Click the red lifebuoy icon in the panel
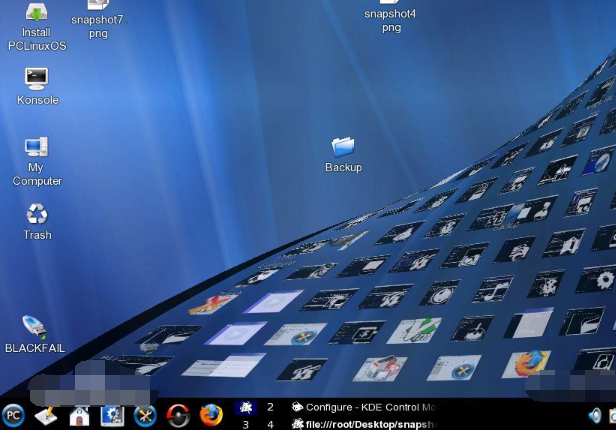The height and width of the screenshot is (430, 616). [178, 415]
